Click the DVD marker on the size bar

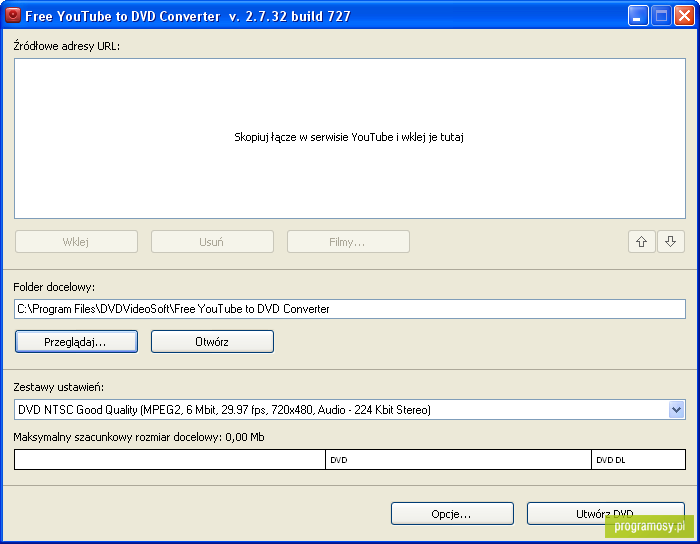point(339,460)
